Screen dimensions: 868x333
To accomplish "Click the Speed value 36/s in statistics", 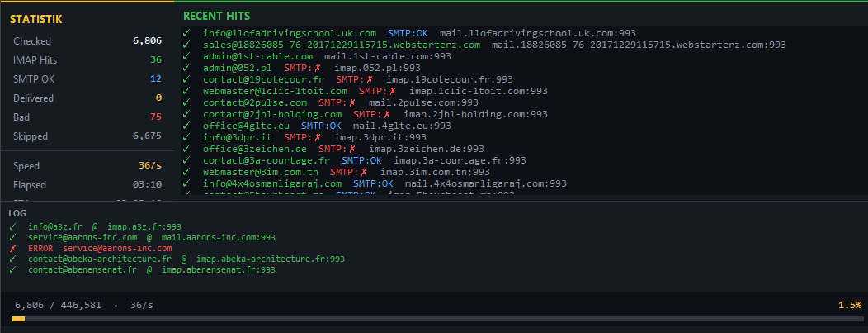I will click(x=150, y=166).
